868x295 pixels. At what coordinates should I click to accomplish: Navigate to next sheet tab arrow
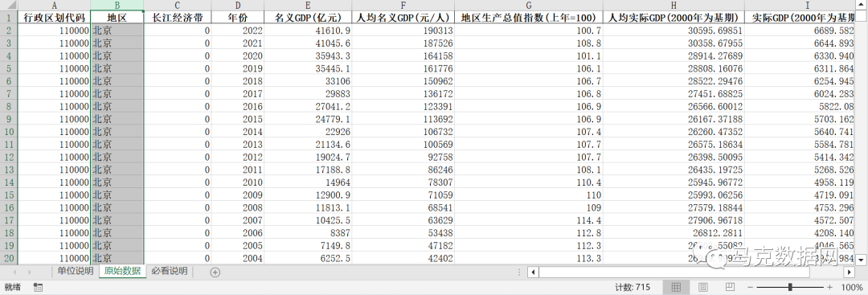click(30, 272)
